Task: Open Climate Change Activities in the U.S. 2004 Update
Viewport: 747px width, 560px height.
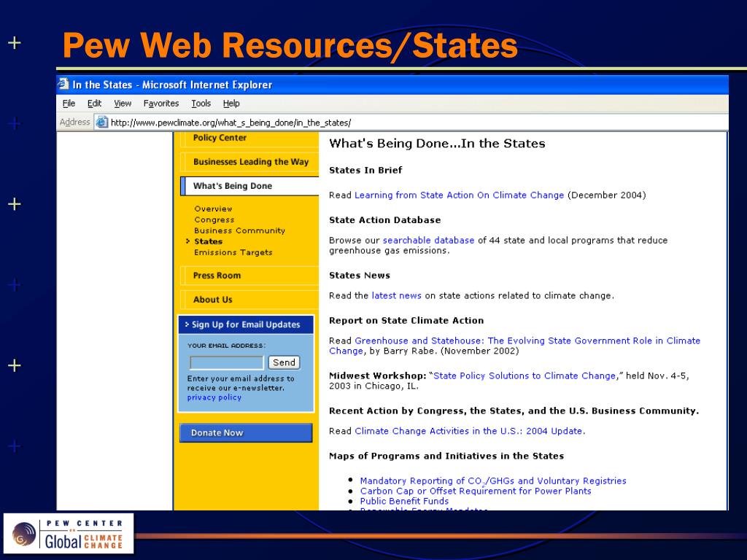Action: (x=468, y=431)
